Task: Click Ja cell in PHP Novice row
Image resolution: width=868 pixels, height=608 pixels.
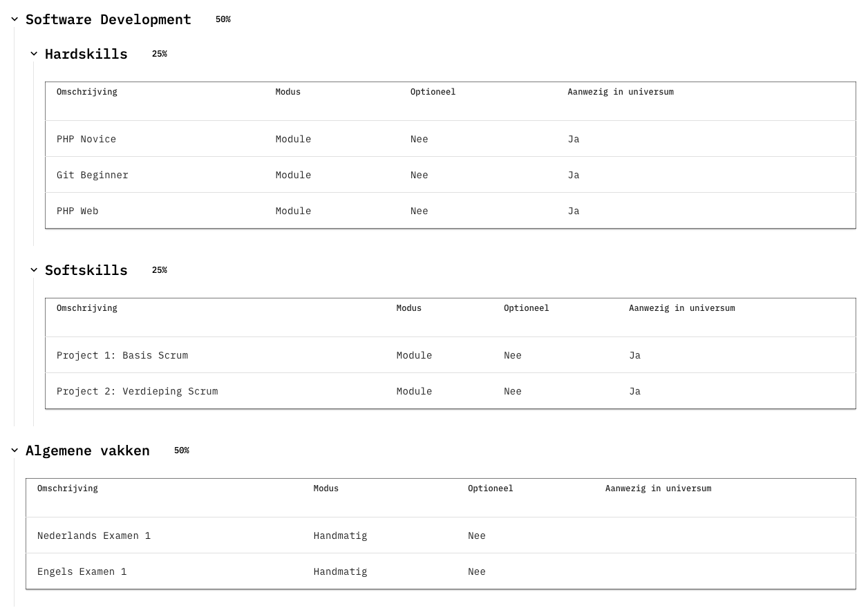Action: 574,139
